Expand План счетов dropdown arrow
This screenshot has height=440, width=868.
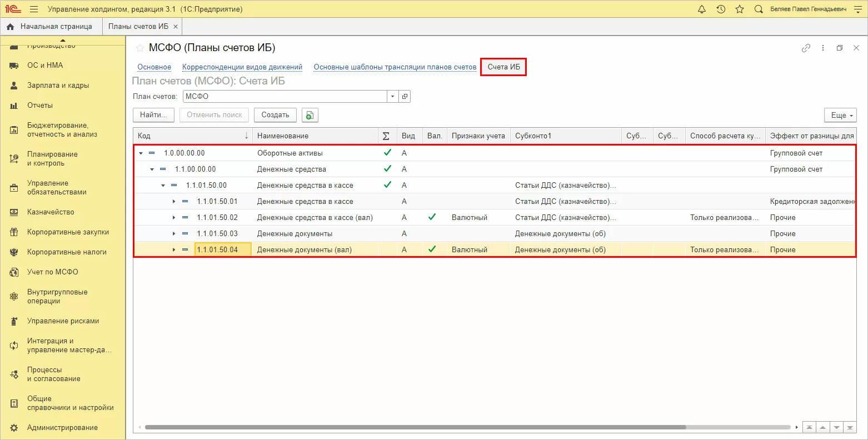click(393, 96)
